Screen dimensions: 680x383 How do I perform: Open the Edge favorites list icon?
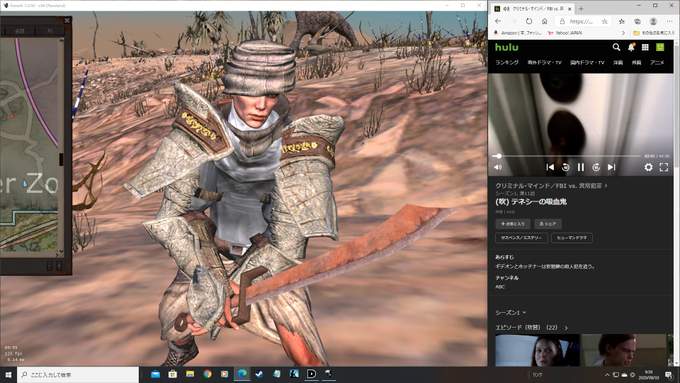tap(621, 21)
